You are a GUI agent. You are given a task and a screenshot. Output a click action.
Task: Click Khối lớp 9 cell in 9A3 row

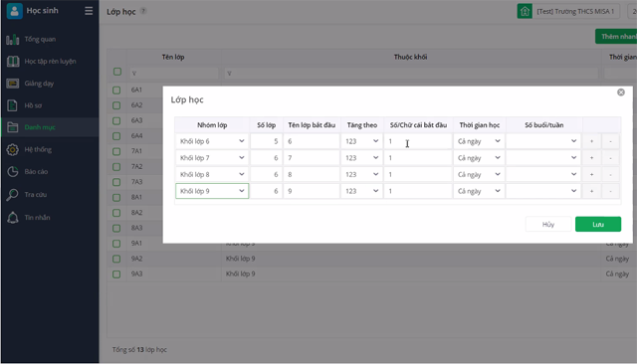tap(411, 273)
